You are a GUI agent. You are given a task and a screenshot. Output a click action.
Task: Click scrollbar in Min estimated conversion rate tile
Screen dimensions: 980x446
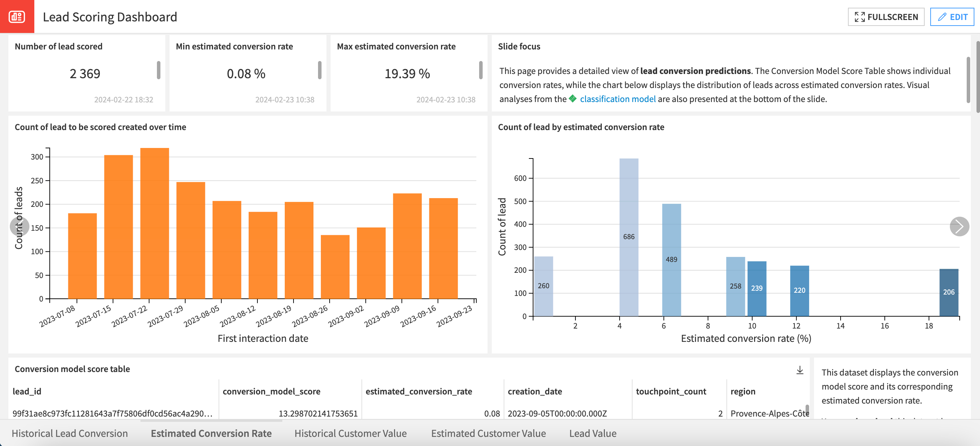tap(319, 70)
